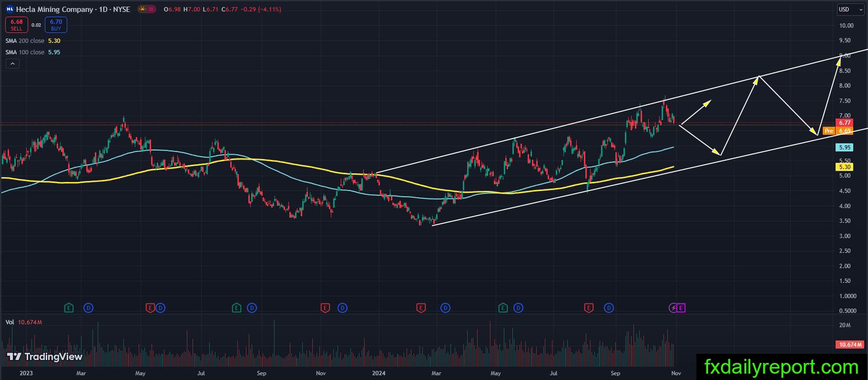868x380 pixels.
Task: Click the 6.70 BUY button
Action: (x=56, y=25)
